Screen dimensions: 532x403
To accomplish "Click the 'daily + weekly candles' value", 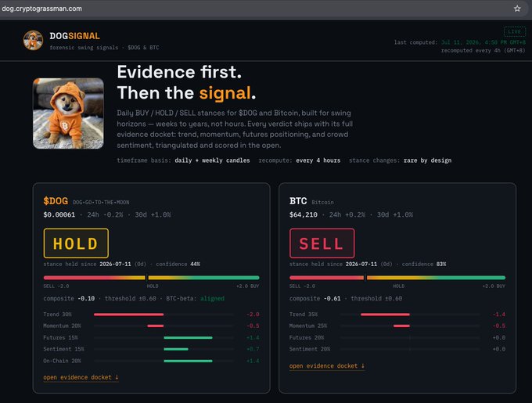I will 212,160.
